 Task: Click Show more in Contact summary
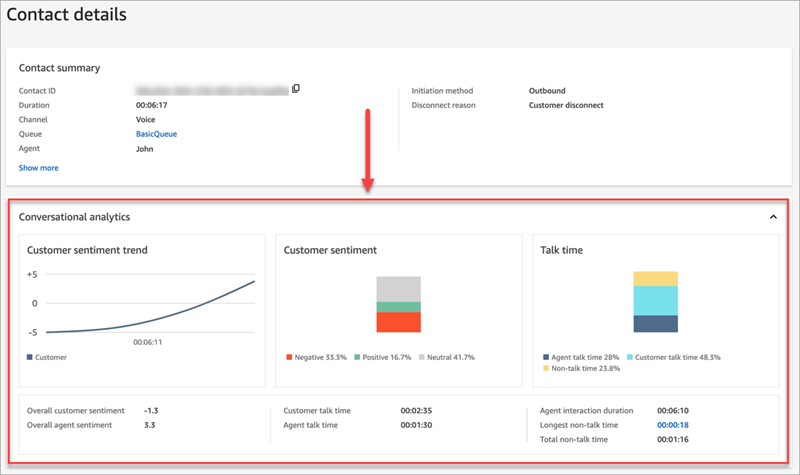[x=38, y=168]
